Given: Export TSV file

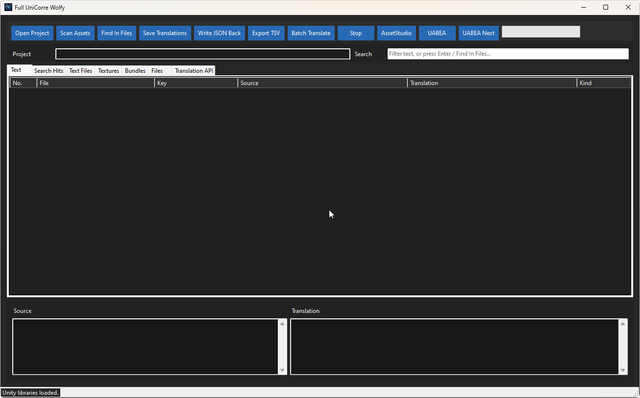Looking at the screenshot, I should tap(266, 33).
